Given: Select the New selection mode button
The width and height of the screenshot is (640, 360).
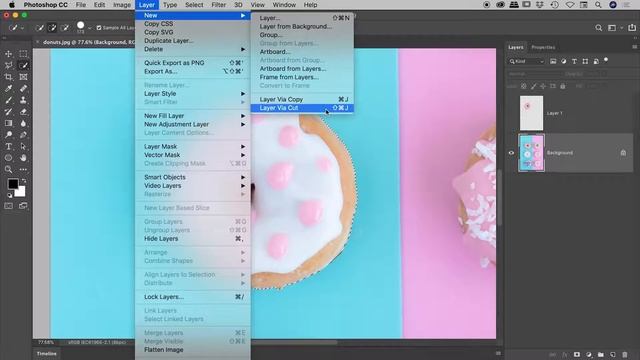Looking at the screenshot, I should 39,28.
